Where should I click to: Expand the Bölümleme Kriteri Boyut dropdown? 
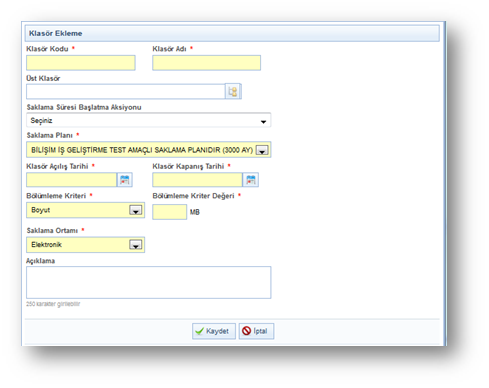pyautogui.click(x=135, y=210)
